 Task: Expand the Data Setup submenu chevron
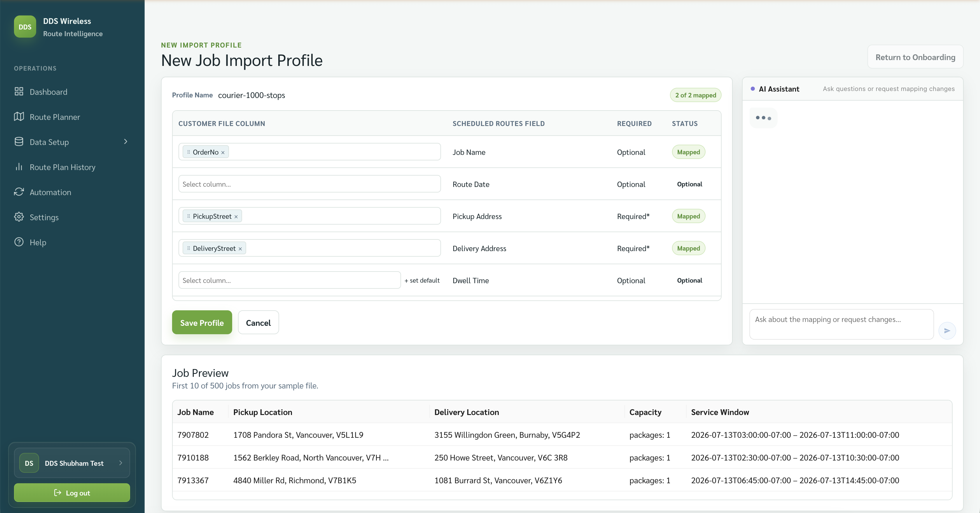125,141
